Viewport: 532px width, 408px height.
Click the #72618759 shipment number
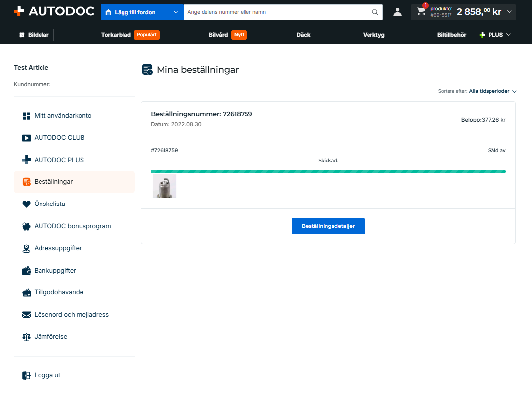click(x=164, y=150)
